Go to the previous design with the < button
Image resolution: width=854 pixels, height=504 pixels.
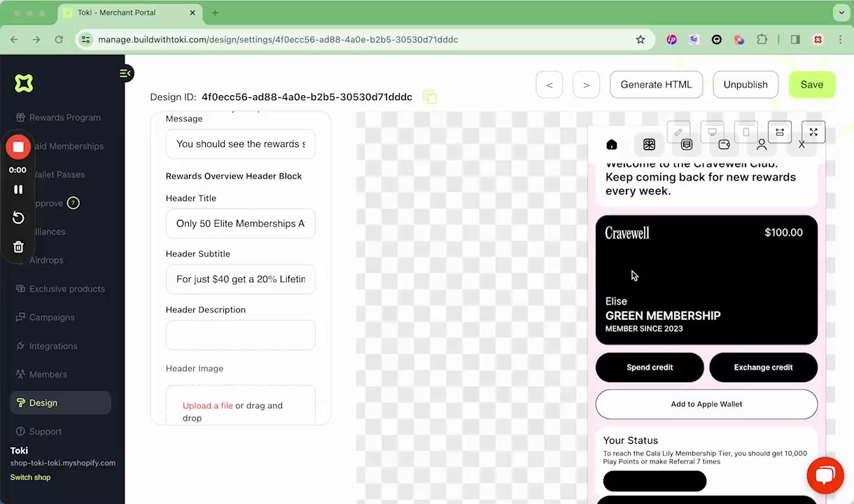(549, 85)
